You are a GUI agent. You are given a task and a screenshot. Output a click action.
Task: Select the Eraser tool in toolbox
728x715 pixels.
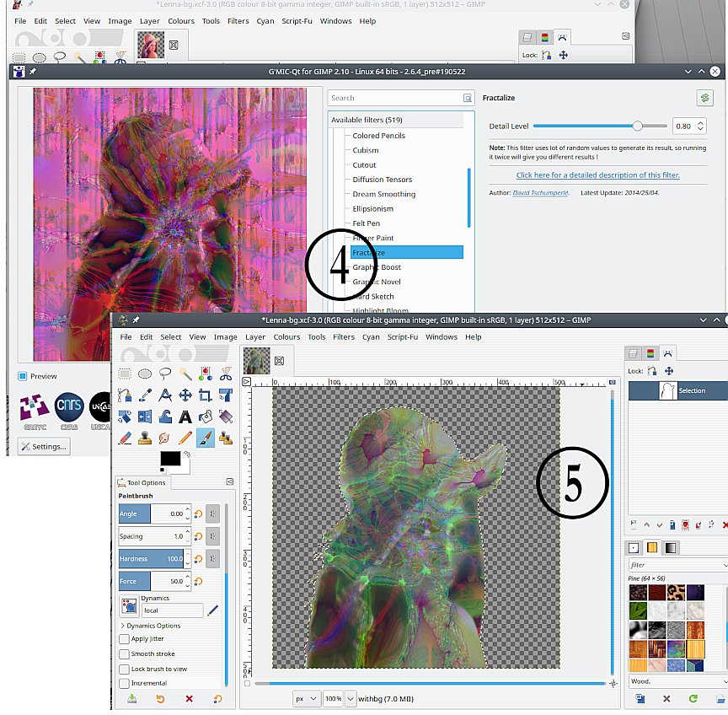click(x=125, y=438)
